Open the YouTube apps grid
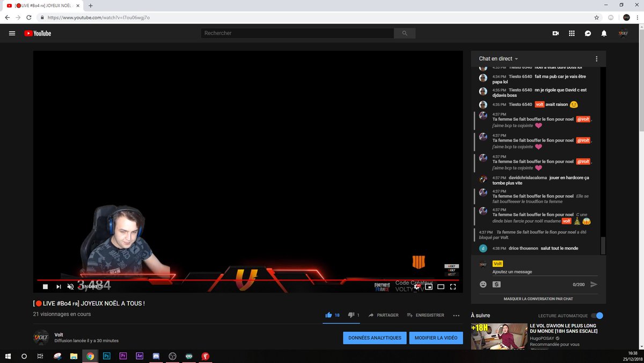The width and height of the screenshot is (644, 363). point(572,33)
